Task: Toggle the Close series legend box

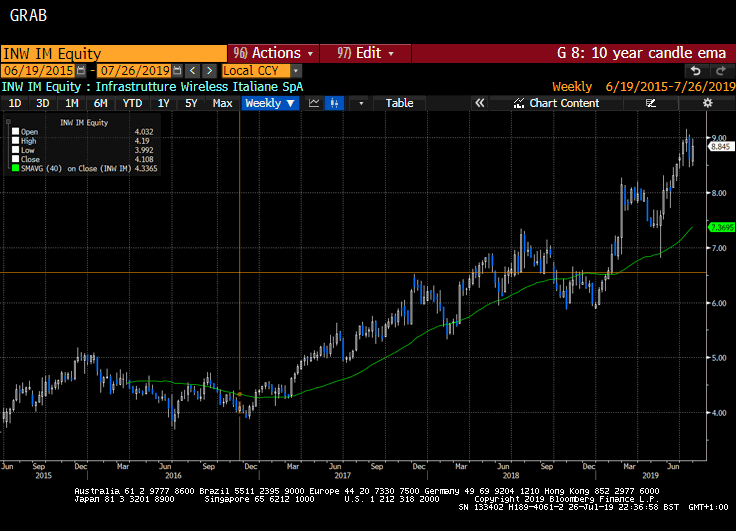Action: [14, 159]
